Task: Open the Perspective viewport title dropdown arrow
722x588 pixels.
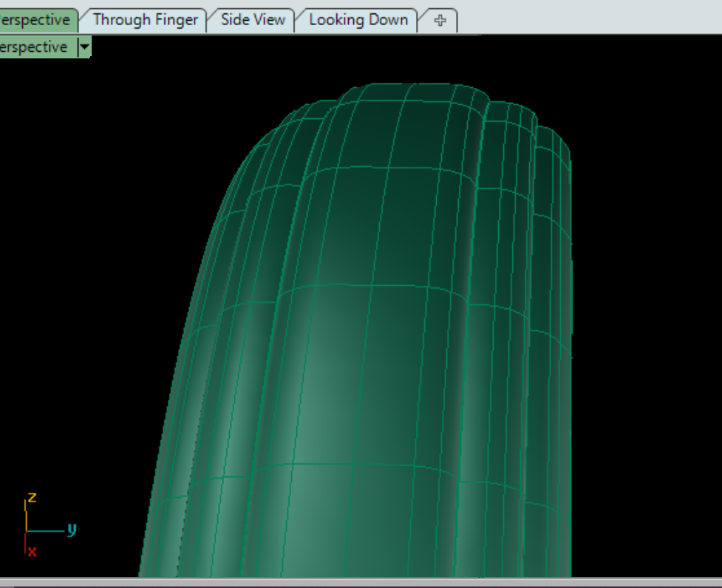Action: (85, 47)
